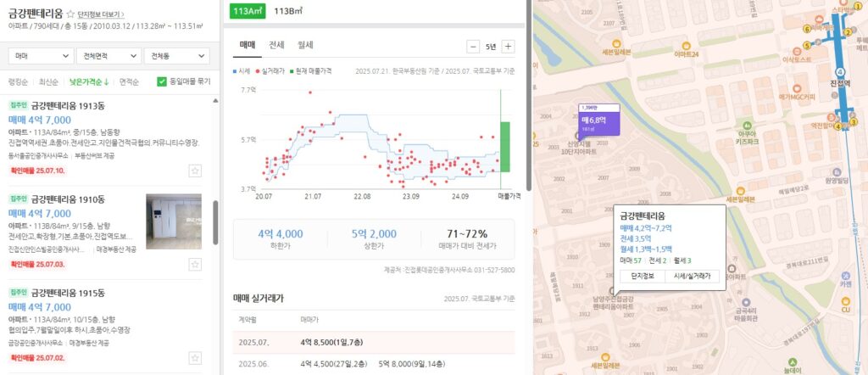Open the 1910동 listing photo thumbnail
This screenshot has width=868, height=375.
(x=174, y=221)
